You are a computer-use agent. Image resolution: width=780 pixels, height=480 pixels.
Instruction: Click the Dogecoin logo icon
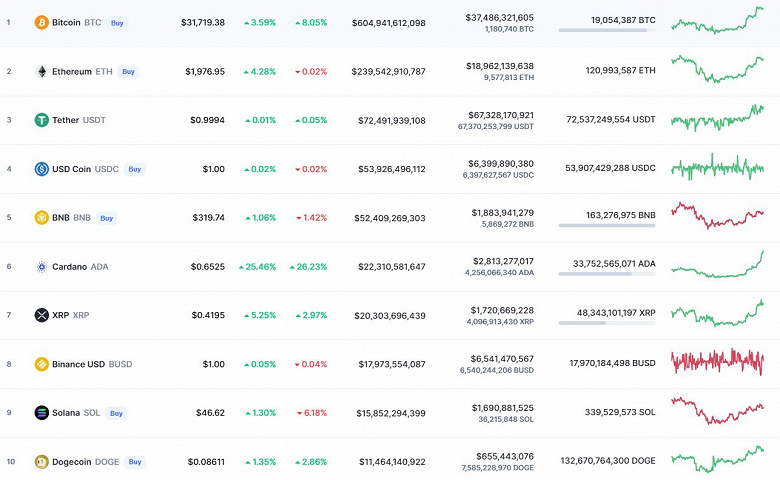(x=41, y=461)
